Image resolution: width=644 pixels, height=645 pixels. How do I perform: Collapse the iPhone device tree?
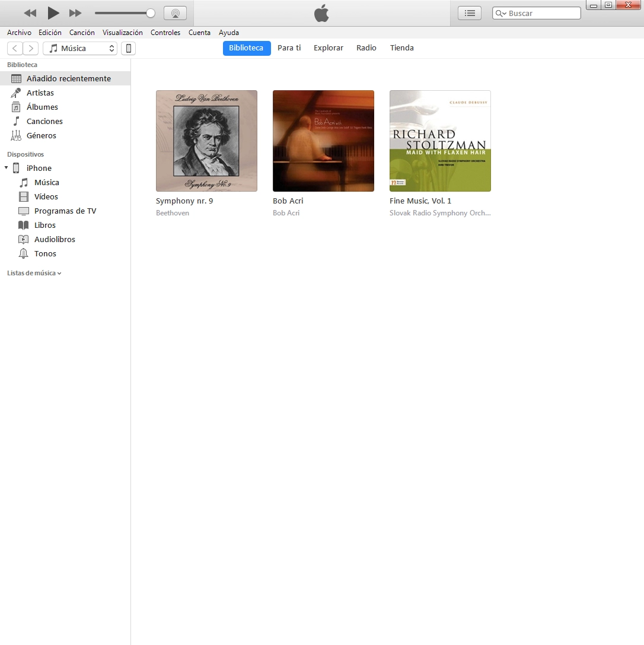(x=6, y=168)
